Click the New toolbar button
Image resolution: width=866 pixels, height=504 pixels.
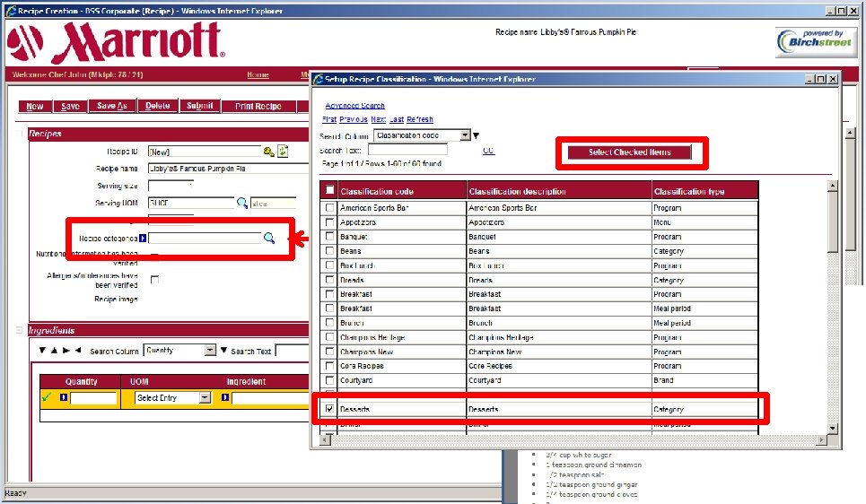35,106
